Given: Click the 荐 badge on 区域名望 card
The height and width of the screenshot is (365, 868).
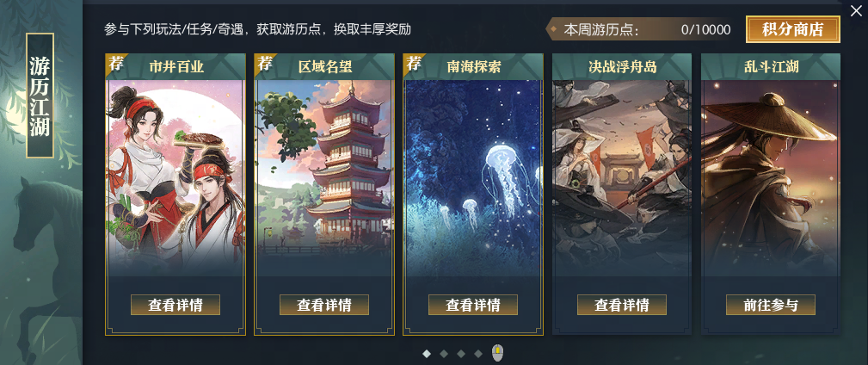Looking at the screenshot, I should click(x=264, y=63).
